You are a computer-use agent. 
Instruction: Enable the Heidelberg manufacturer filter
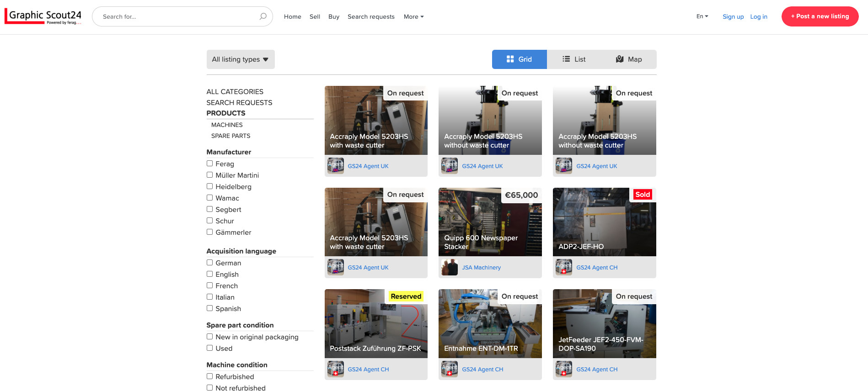[209, 186]
